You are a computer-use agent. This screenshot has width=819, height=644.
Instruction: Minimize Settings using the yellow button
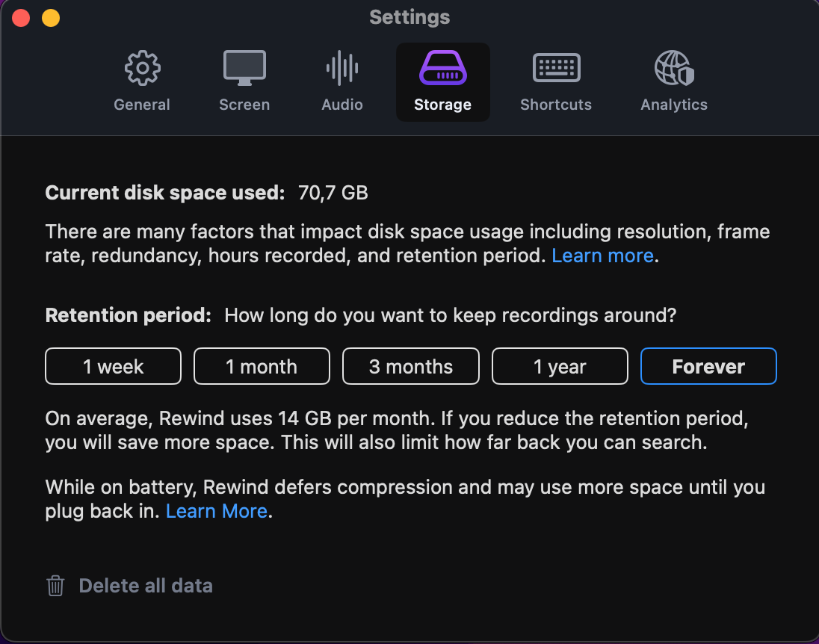point(51,18)
